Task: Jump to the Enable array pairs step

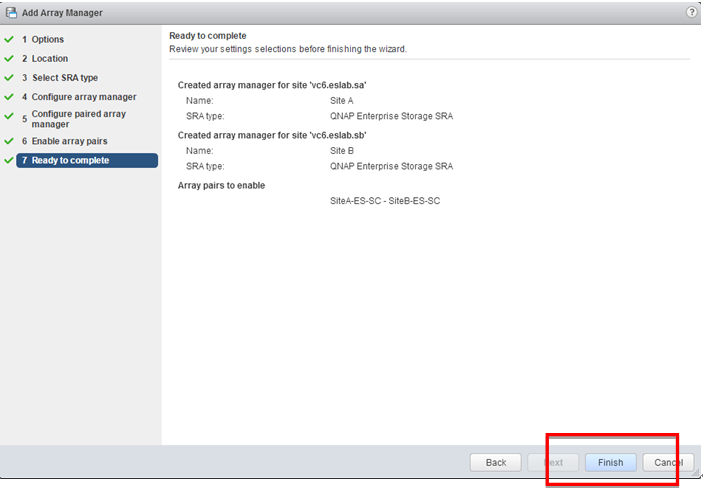Action: (69, 141)
